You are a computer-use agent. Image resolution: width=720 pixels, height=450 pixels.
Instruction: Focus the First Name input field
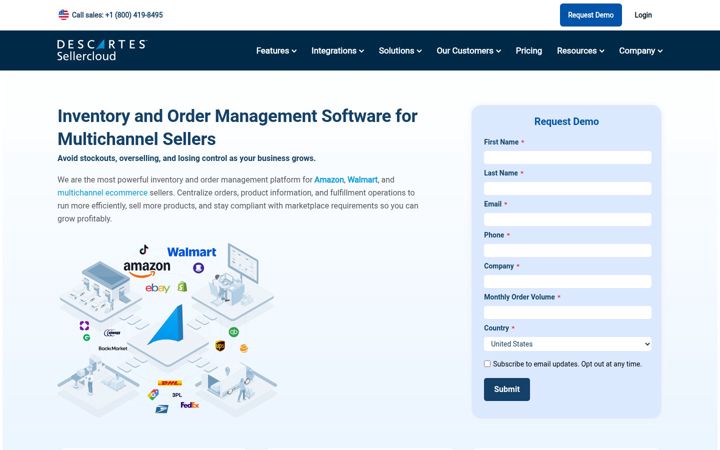568,158
